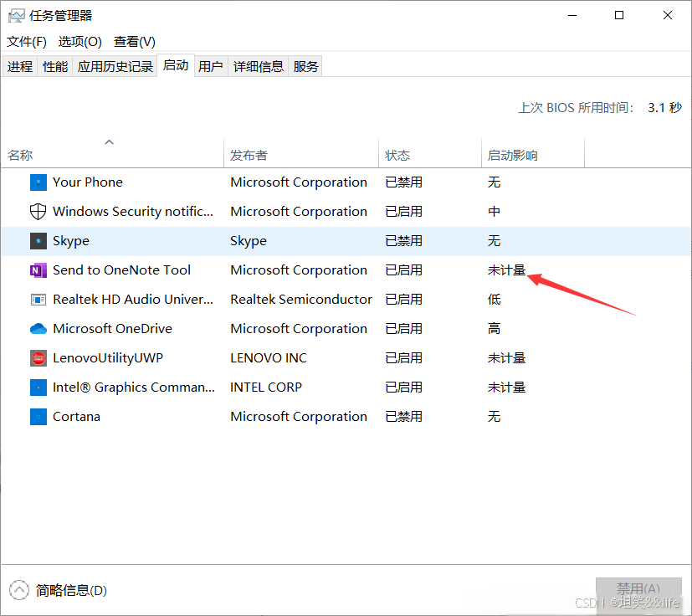The height and width of the screenshot is (616, 692).
Task: Click the Cortana app icon
Action: tap(38, 417)
